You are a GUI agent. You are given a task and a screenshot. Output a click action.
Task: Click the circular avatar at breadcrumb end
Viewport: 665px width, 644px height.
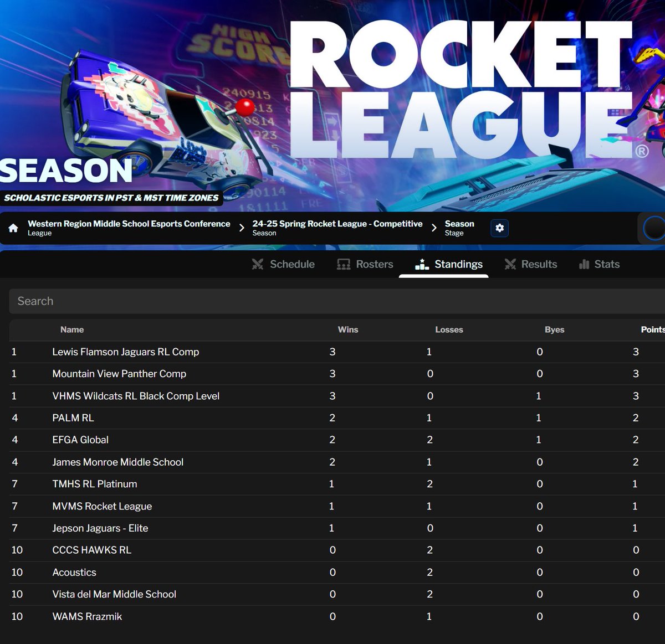(654, 228)
